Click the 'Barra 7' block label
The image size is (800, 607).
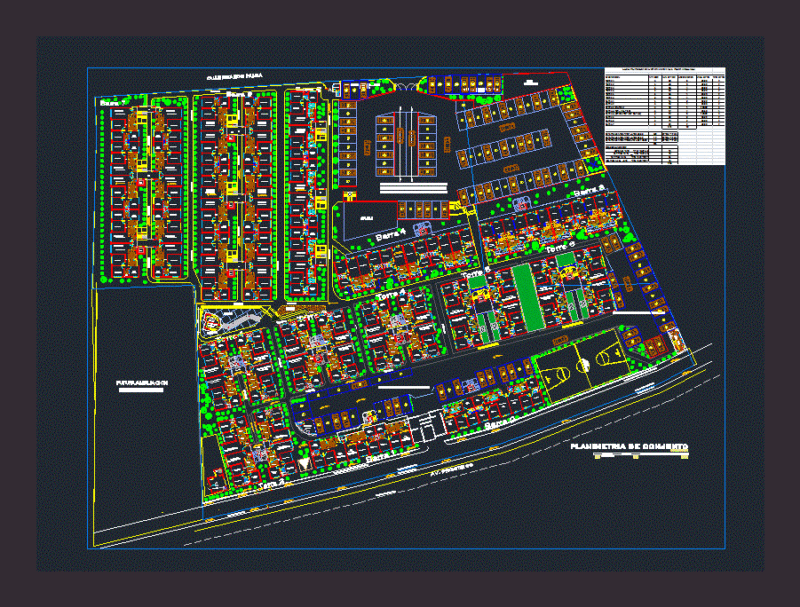(113, 103)
